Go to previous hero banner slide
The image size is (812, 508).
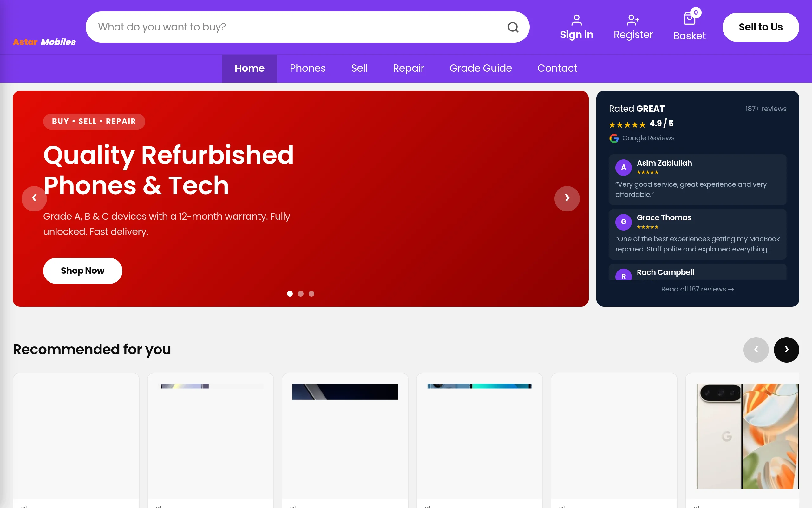click(34, 198)
